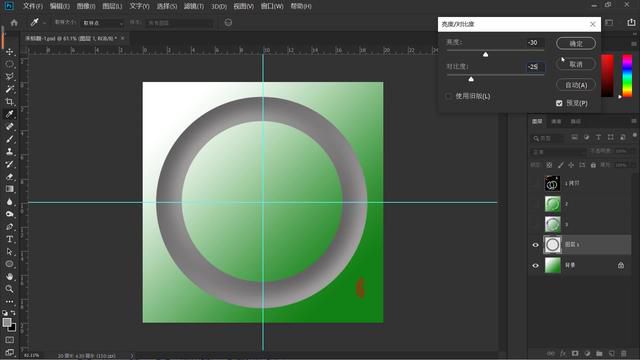Enable the 使用旧版(L) checkbox
This screenshot has width=640, height=360.
449,96
